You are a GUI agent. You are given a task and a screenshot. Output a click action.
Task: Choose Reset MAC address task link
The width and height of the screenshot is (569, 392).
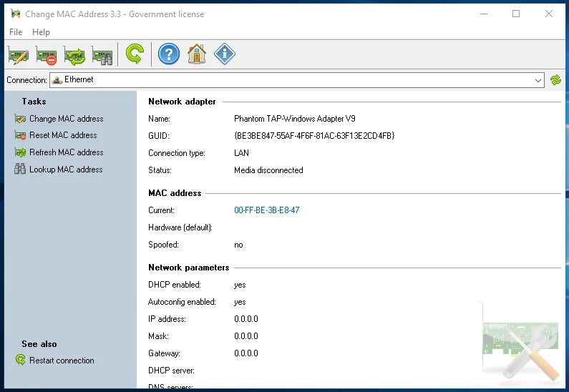(63, 135)
